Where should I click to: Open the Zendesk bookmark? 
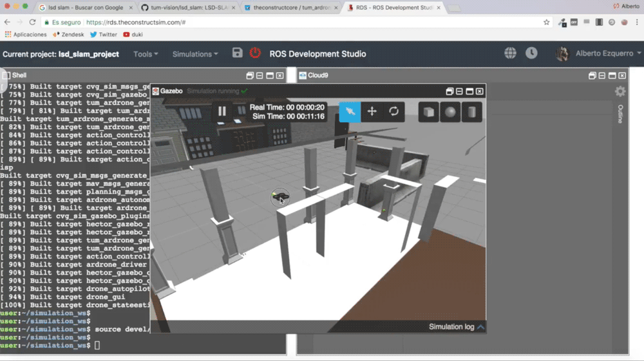pyautogui.click(x=68, y=35)
